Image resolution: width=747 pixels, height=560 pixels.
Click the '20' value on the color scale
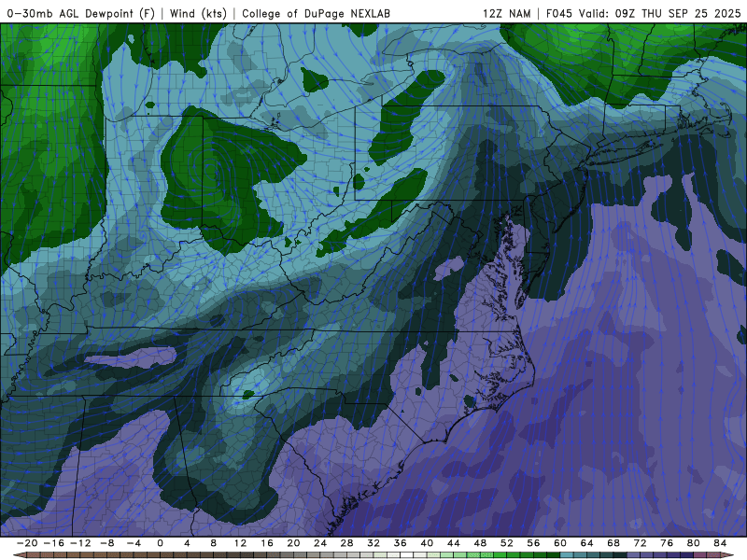pyautogui.click(x=293, y=543)
